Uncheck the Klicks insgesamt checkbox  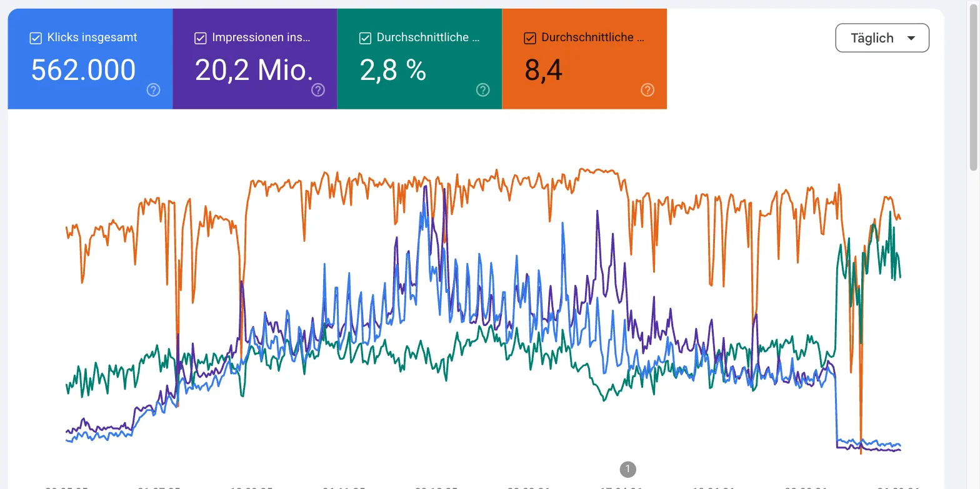point(36,38)
